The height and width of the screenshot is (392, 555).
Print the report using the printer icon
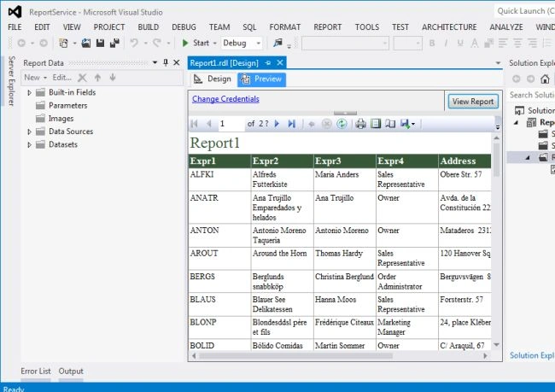360,124
